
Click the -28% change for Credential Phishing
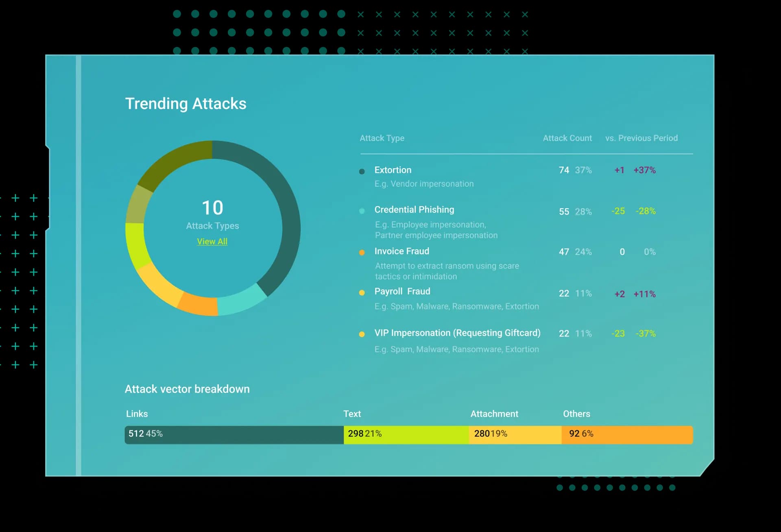tap(646, 211)
